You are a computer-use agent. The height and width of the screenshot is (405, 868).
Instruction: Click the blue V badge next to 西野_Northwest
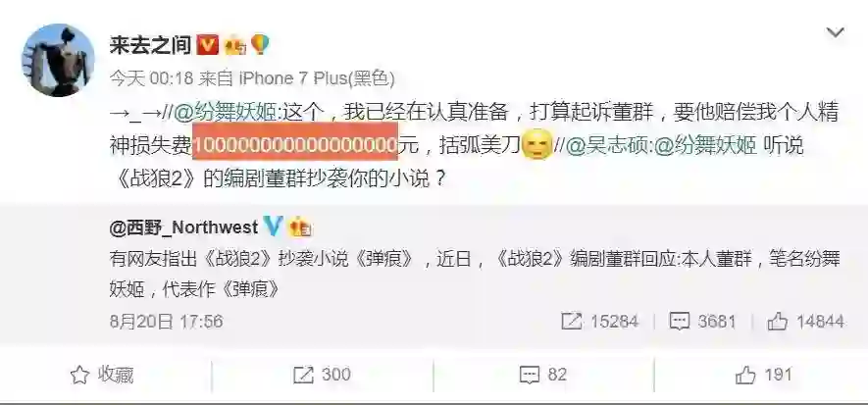pyautogui.click(x=274, y=226)
